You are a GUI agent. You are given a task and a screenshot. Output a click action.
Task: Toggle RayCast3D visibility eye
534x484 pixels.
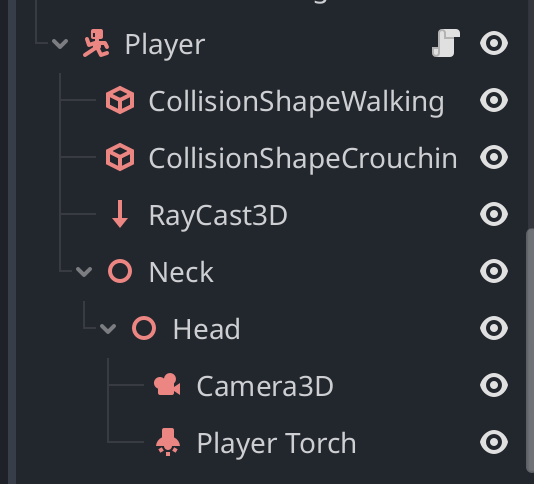[494, 214]
